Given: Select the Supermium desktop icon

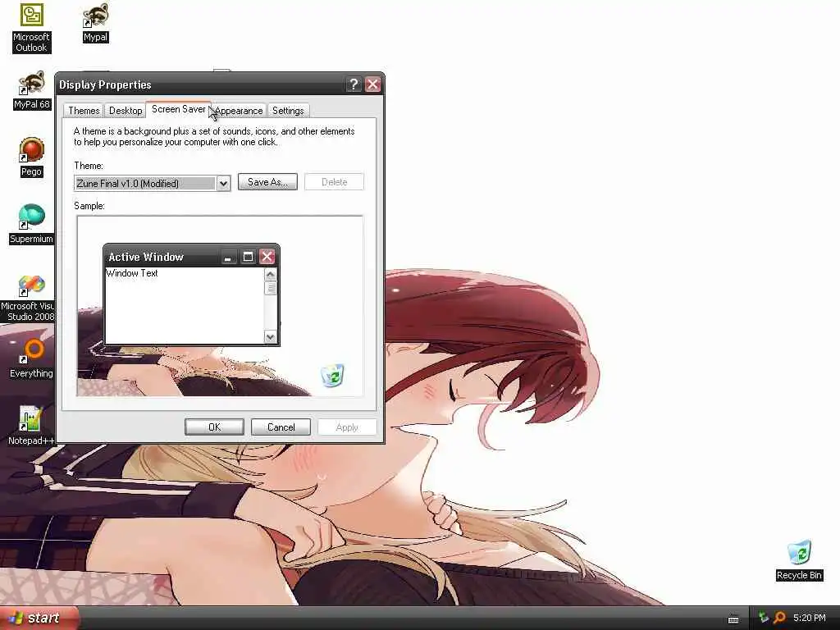Looking at the screenshot, I should (31, 225).
